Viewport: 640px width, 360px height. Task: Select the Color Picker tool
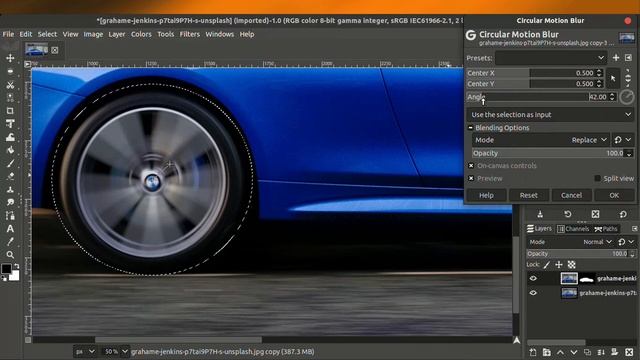[x=10, y=242]
